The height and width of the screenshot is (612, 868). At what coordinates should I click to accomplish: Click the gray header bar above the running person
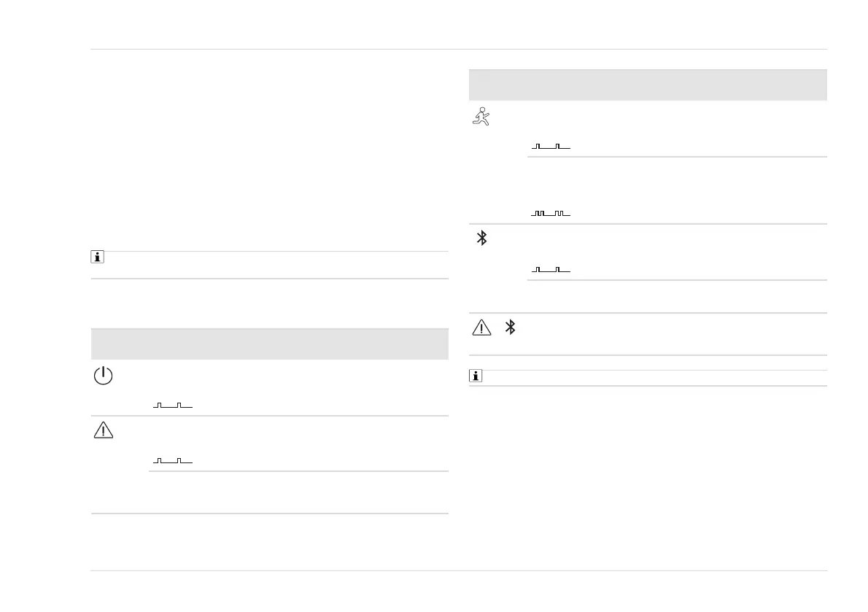(x=647, y=85)
